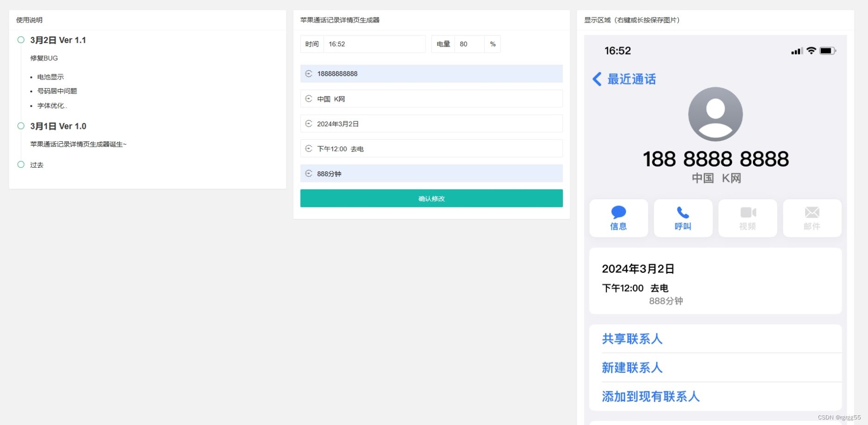Click the 信息 message icon in the preview
The image size is (868, 425).
pos(619,212)
